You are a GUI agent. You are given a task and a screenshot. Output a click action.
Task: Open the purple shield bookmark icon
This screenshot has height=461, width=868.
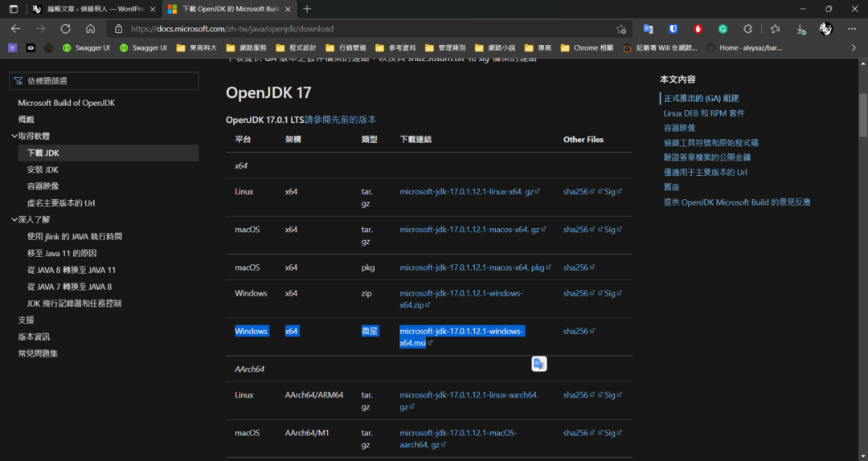pos(13,48)
